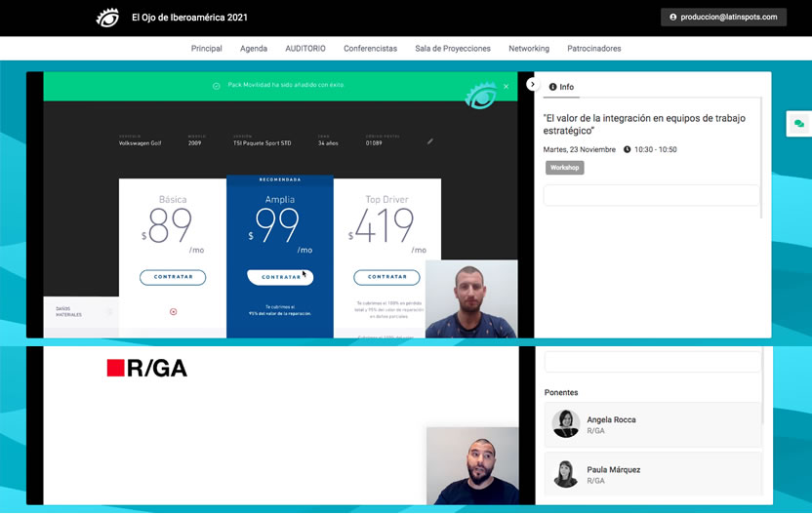Open the Agenda menu item
Viewport: 812px width, 514px height.
254,48
